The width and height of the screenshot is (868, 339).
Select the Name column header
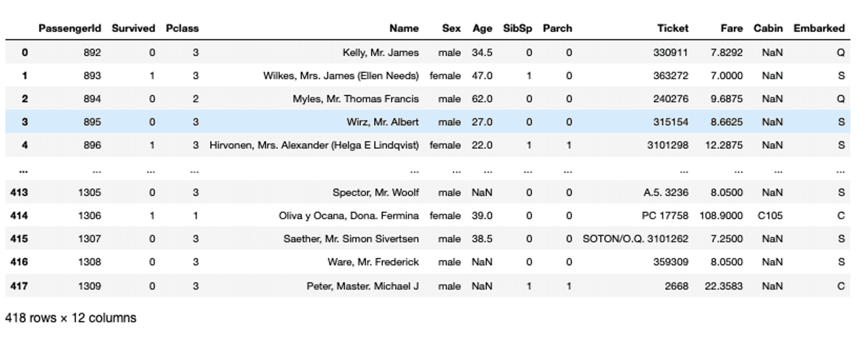404,28
